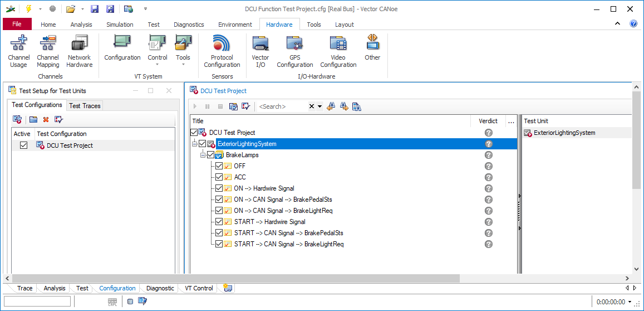Open the help question mark icon
Screen dimensions: 644x311
tap(633, 24)
